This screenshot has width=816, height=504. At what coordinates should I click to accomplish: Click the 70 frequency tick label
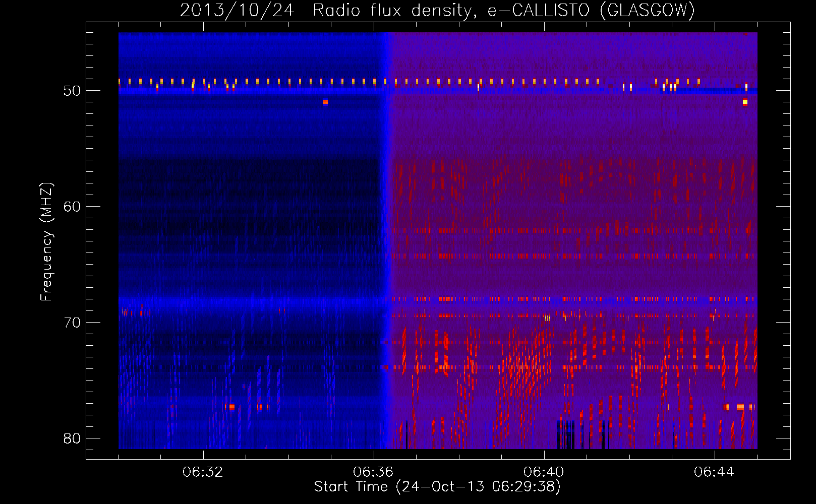[72, 323]
